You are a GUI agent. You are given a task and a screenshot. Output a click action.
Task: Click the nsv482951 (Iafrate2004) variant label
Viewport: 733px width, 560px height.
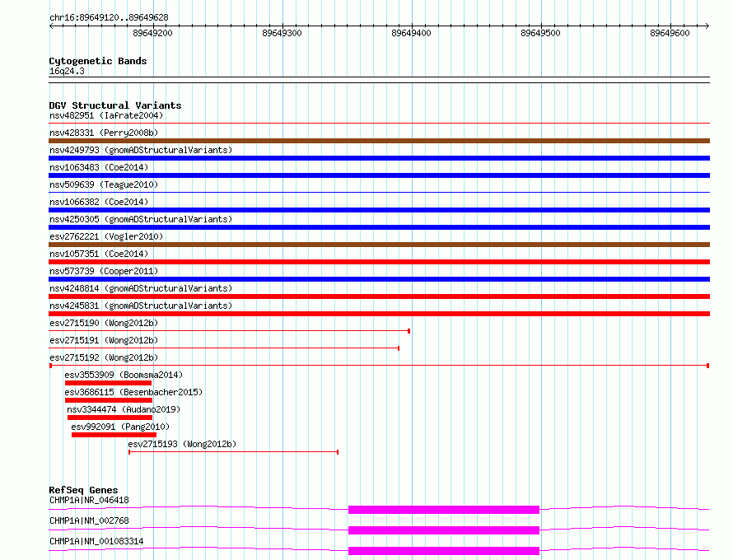[x=106, y=115]
